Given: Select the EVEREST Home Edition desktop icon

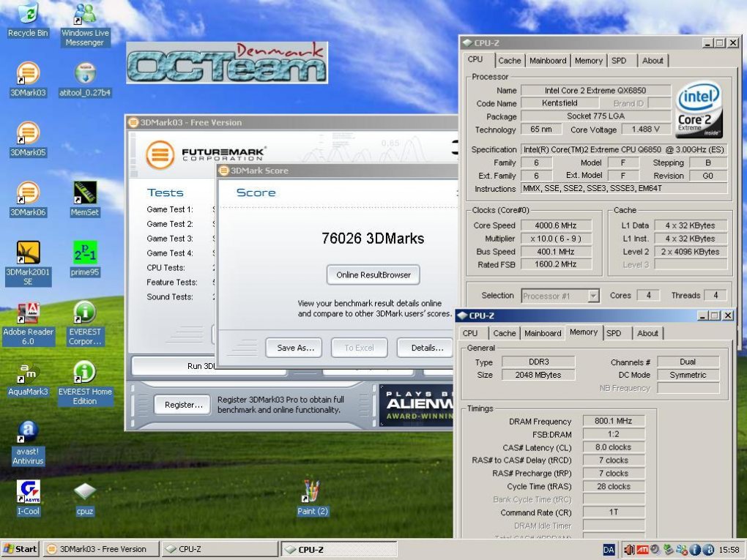Looking at the screenshot, I should coord(85,383).
